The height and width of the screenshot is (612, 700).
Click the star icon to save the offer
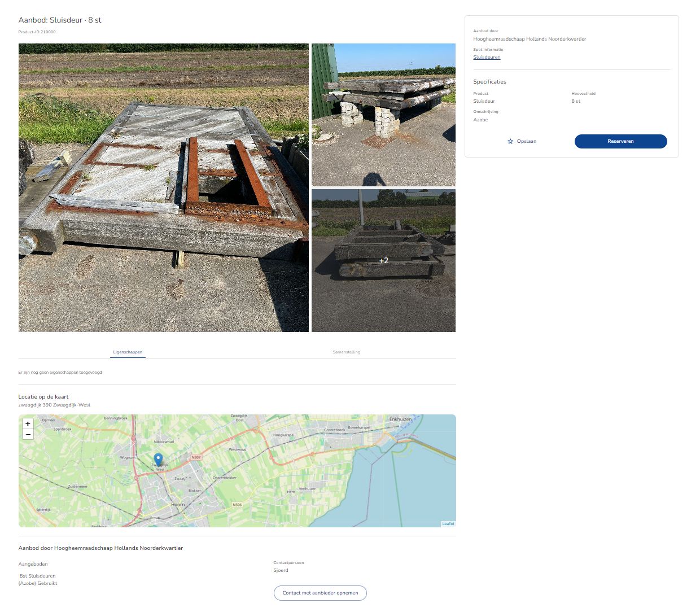click(510, 141)
